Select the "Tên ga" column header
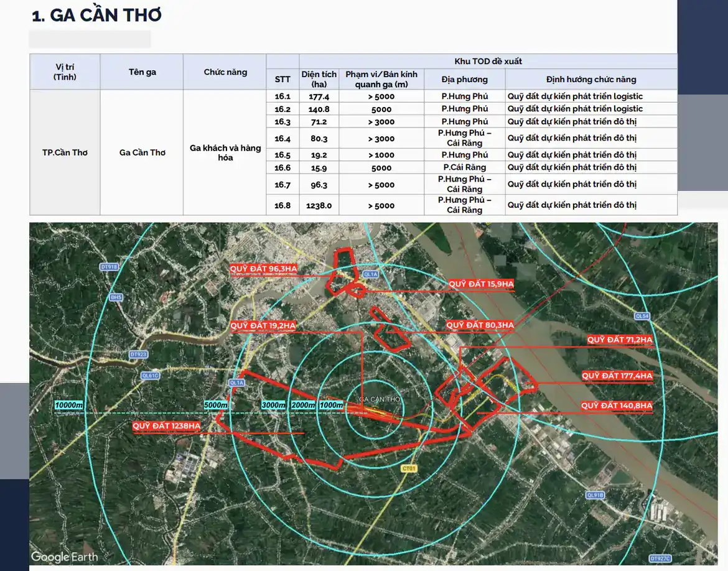 [142, 72]
